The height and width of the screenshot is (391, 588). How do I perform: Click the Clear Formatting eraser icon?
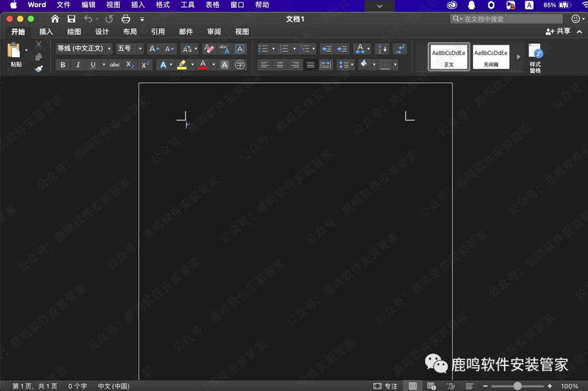209,49
